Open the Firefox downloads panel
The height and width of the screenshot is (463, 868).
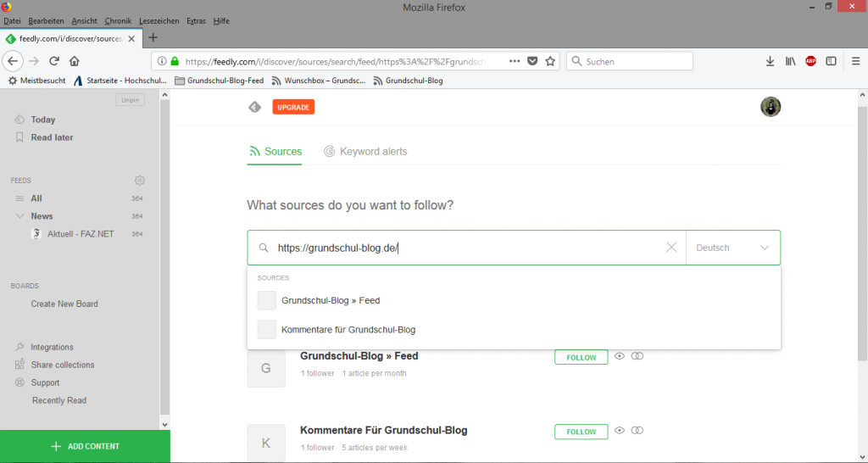pos(770,61)
